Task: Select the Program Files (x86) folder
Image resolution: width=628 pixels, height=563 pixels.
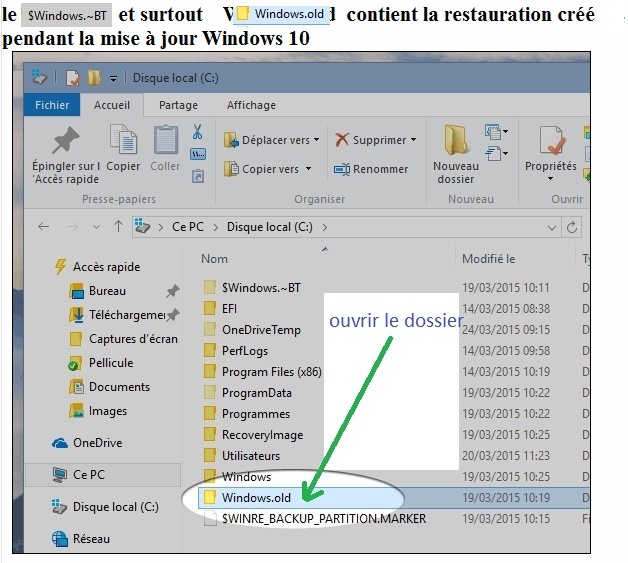Action: pos(263,372)
